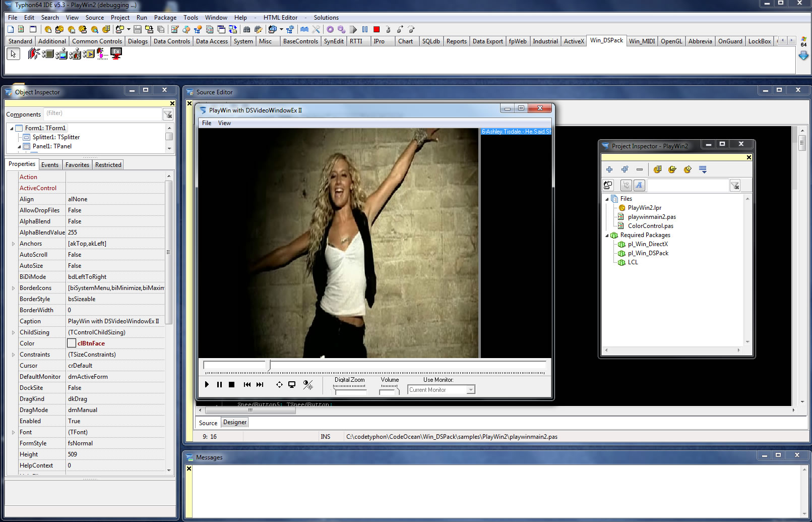The image size is (812, 522).
Task: Click the Save file toolbar icon
Action: (x=138, y=29)
